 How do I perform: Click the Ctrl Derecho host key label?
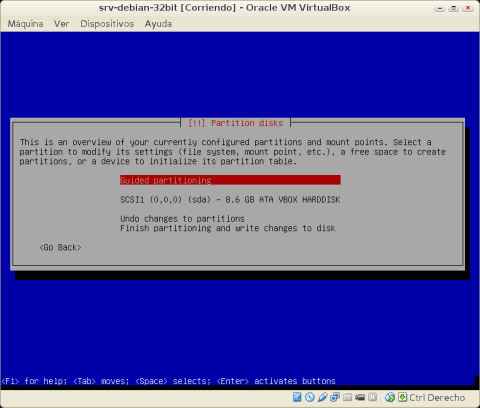437,397
